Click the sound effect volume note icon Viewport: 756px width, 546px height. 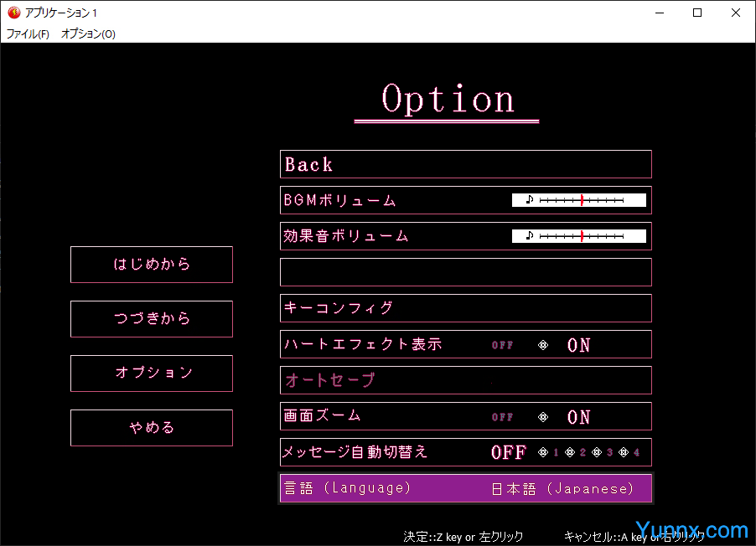click(x=529, y=236)
